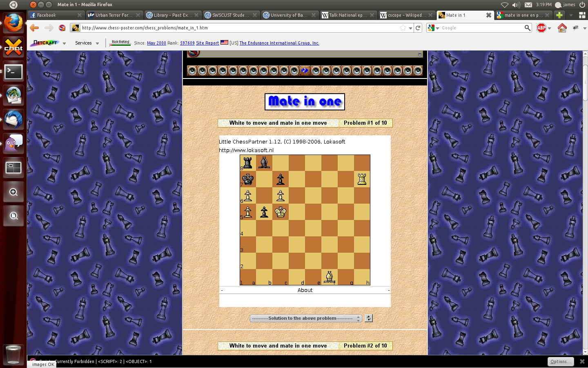This screenshot has height=368, width=588.
Task: Click the blue music note speaker icon
Action: pyautogui.click(x=304, y=71)
